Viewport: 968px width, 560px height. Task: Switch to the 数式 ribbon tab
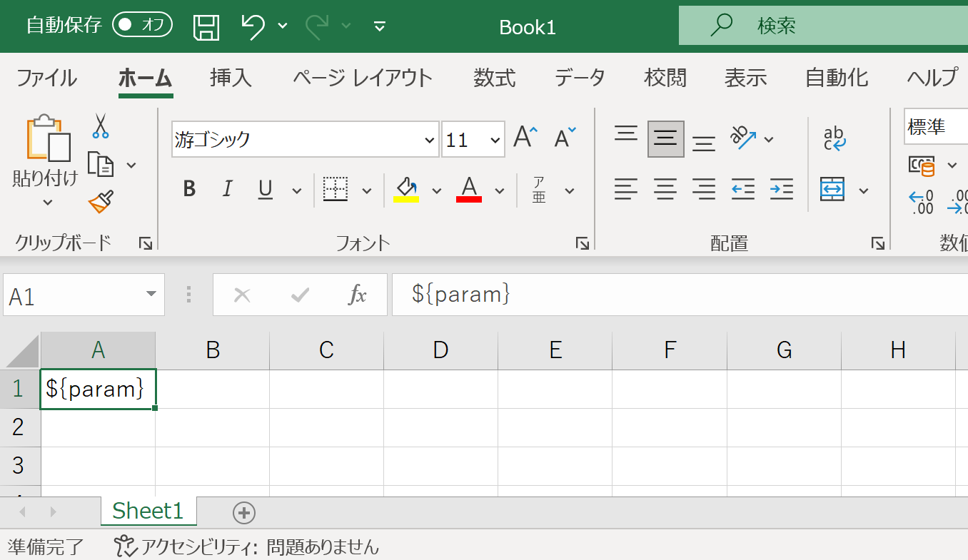pos(494,77)
